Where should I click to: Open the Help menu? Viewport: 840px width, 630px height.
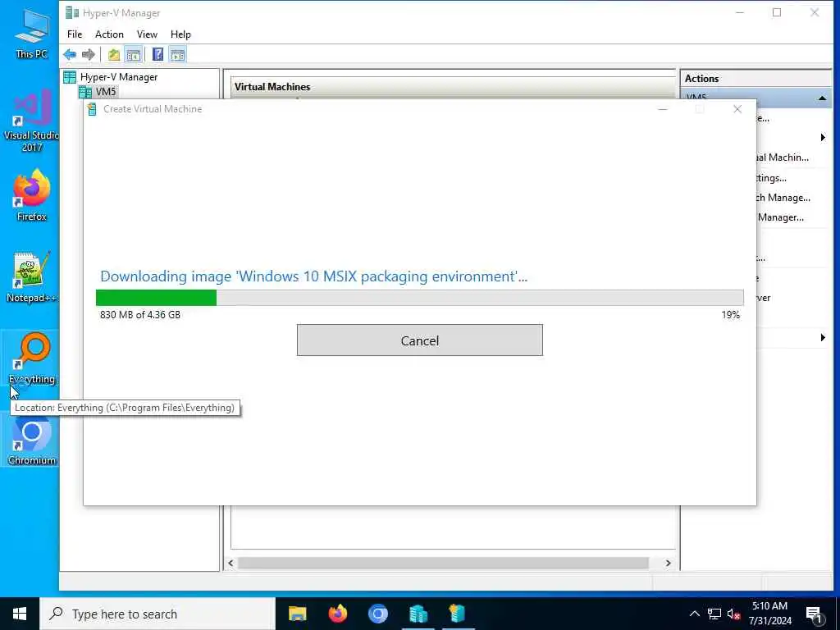(180, 34)
